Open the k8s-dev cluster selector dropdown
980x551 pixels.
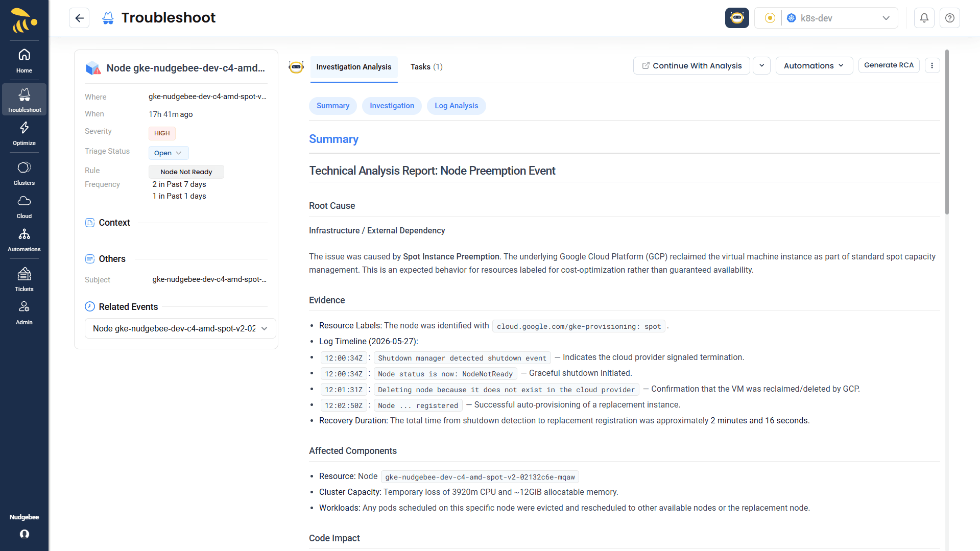pyautogui.click(x=840, y=18)
